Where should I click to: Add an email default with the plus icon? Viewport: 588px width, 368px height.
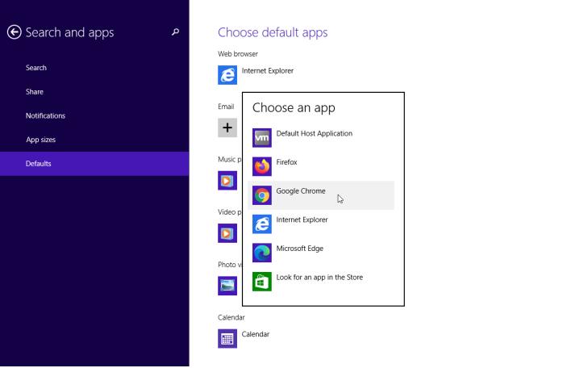click(227, 128)
